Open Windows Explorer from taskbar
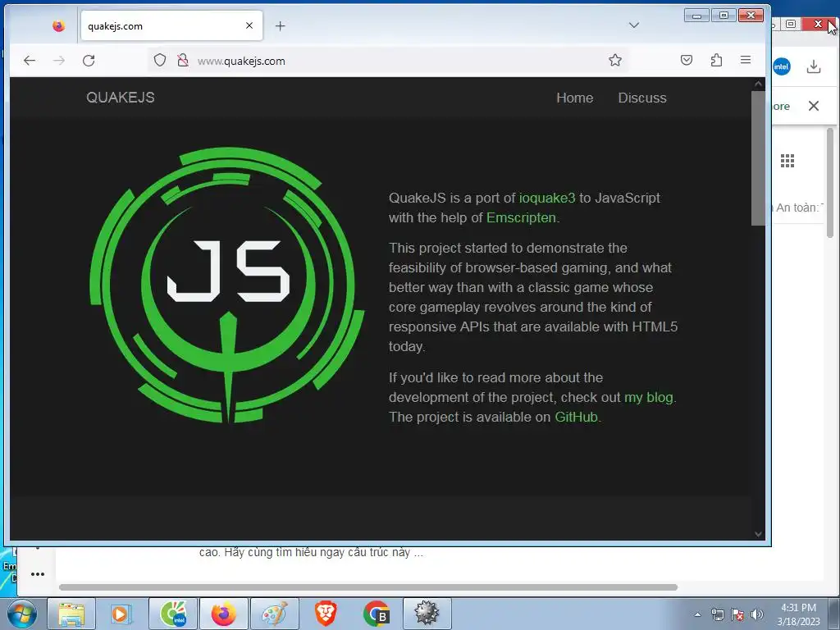Image resolution: width=840 pixels, height=630 pixels. pos(71,614)
